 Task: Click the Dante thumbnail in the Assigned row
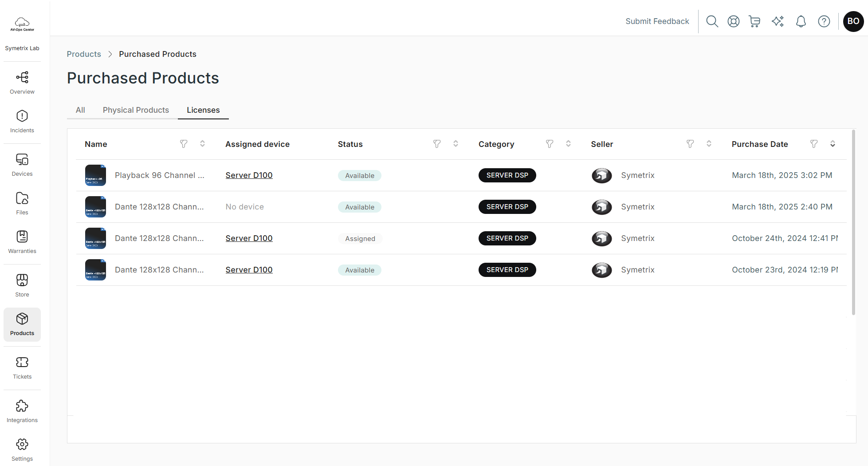click(x=95, y=238)
